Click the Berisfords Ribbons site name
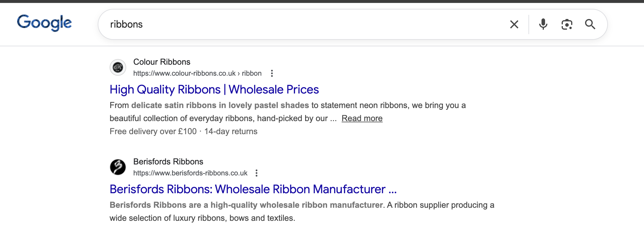The height and width of the screenshot is (241, 644). coord(168,162)
